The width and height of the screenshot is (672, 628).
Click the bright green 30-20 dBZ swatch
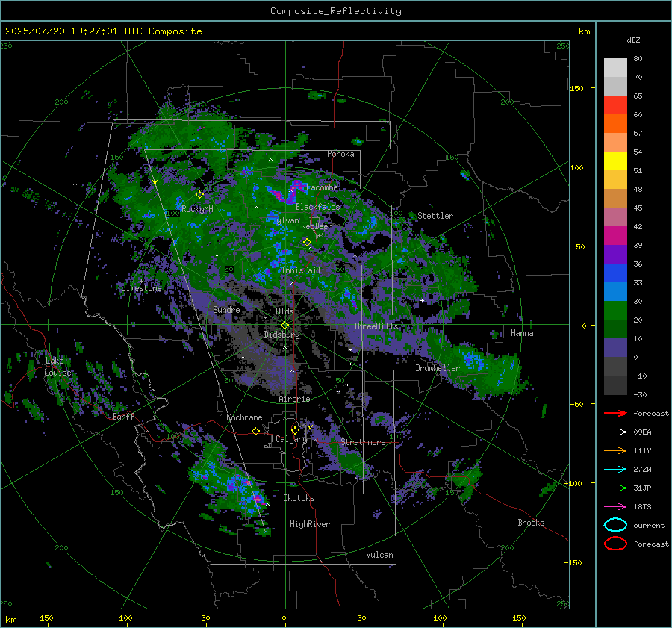615,311
